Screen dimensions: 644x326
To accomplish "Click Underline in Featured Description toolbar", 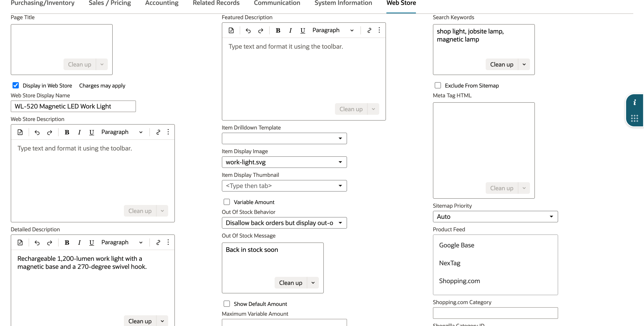I will tap(303, 30).
